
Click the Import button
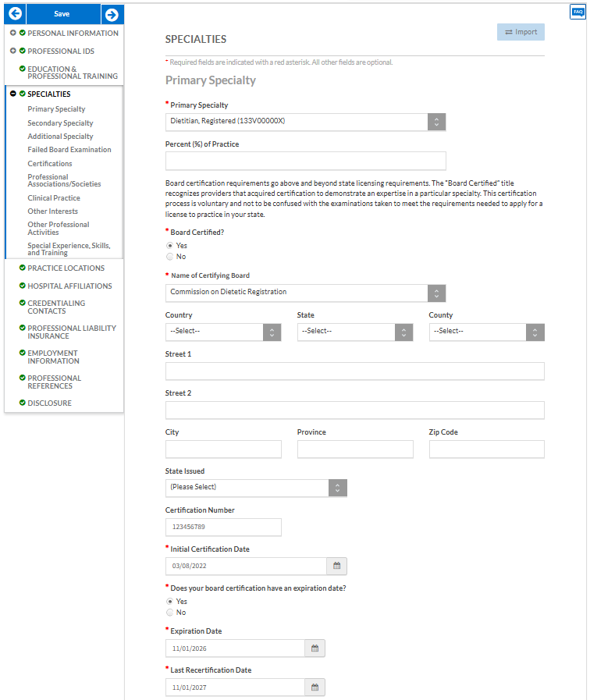click(521, 32)
